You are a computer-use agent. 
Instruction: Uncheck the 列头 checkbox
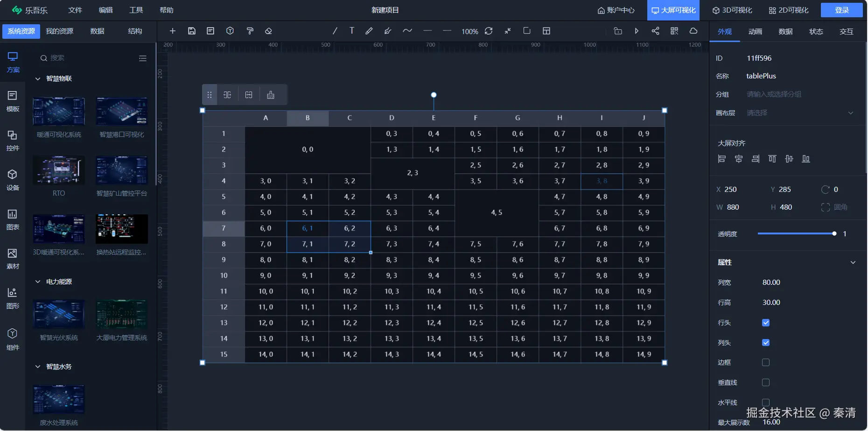(766, 343)
